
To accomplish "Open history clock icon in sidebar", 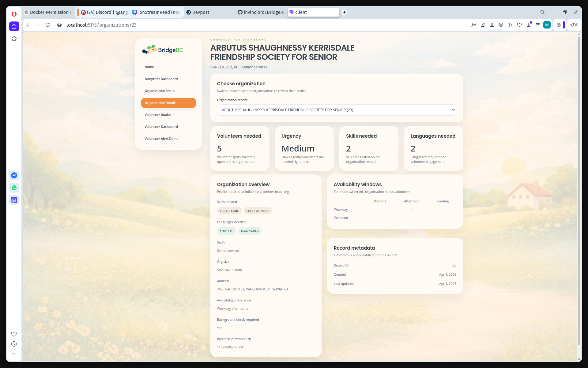I will [14, 344].
